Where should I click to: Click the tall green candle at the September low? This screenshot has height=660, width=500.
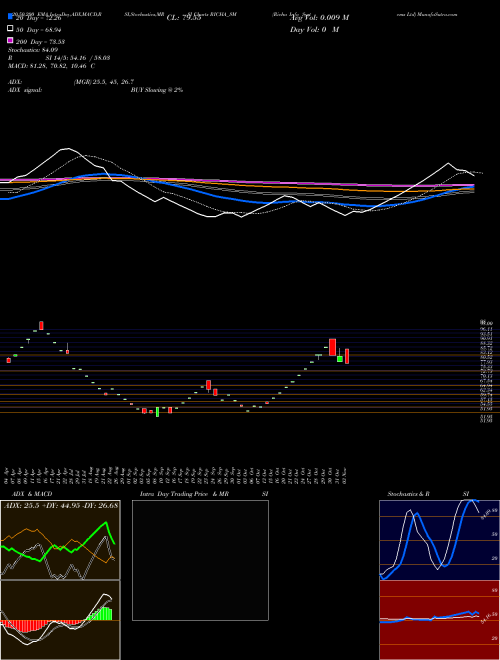click(157, 412)
